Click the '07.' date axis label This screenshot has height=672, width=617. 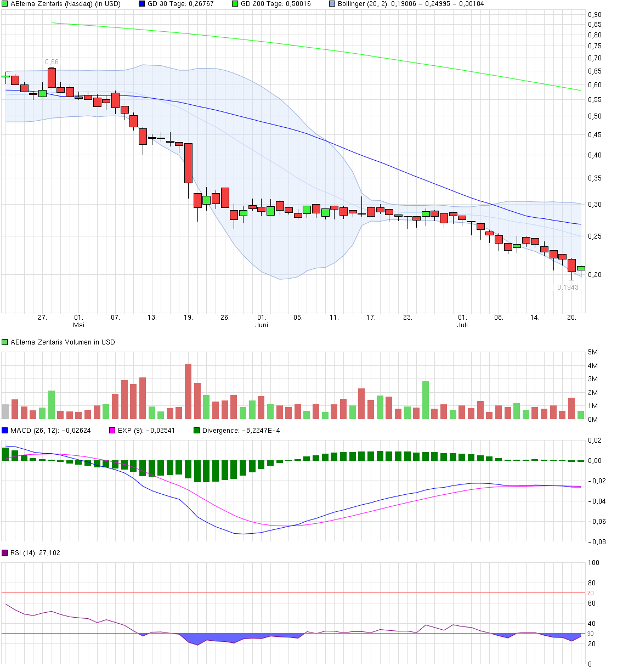click(115, 318)
